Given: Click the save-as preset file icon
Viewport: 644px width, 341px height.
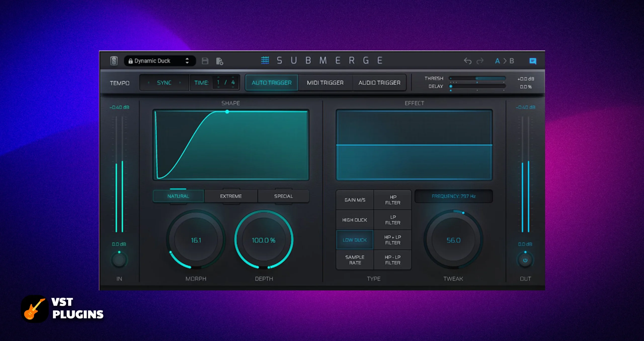Looking at the screenshot, I should pos(219,61).
